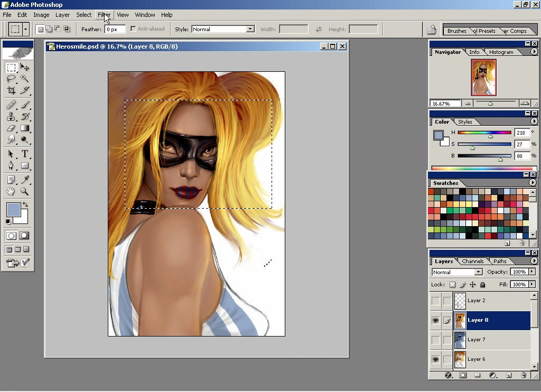
Task: Open Fill slider arrow
Action: tap(532, 284)
